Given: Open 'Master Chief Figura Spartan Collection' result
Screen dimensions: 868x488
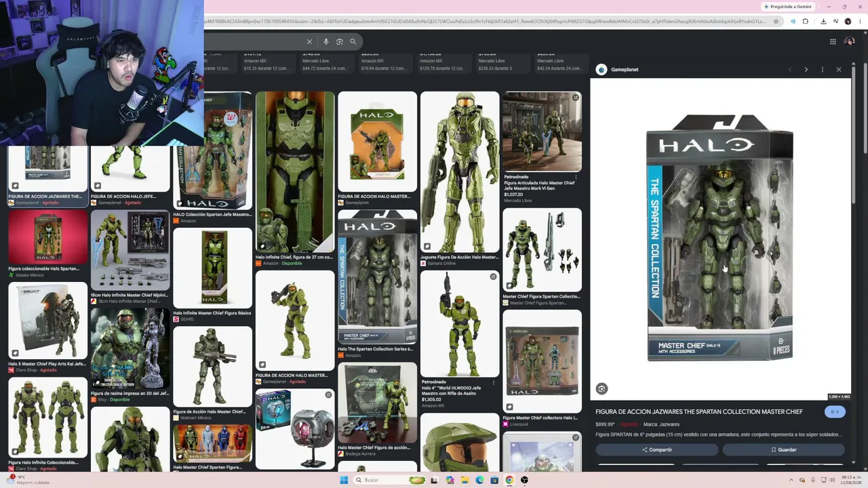Looking at the screenshot, I should [x=542, y=257].
